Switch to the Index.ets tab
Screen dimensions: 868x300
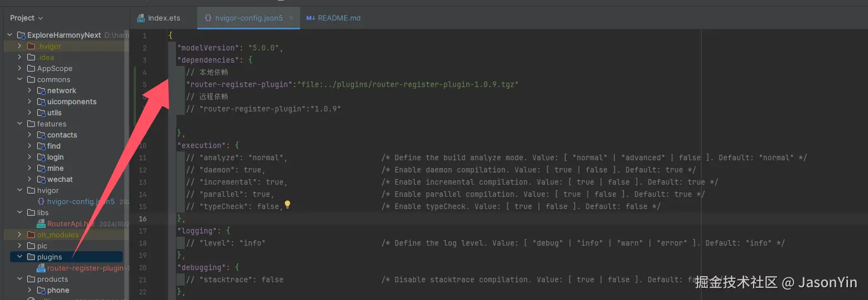tap(164, 18)
